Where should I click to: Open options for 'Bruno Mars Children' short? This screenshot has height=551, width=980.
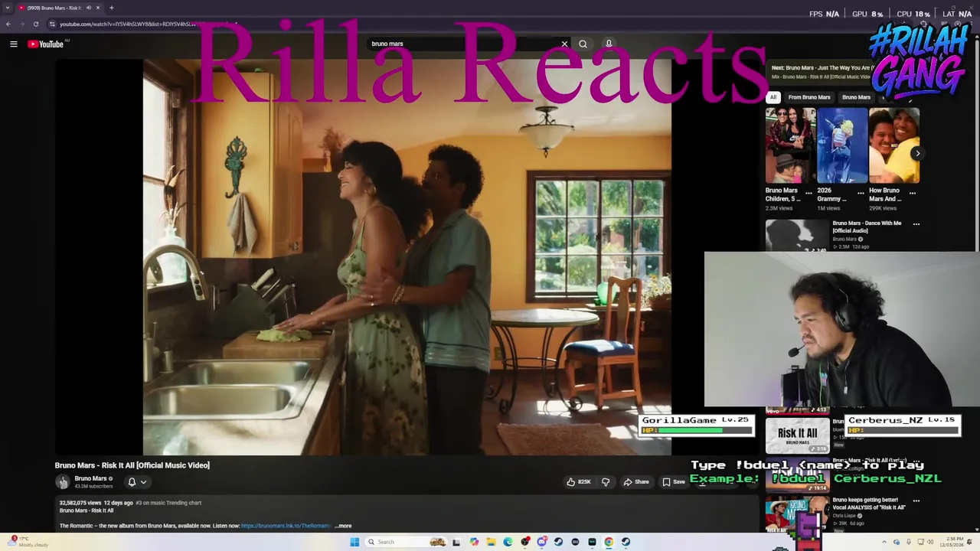pyautogui.click(x=808, y=193)
